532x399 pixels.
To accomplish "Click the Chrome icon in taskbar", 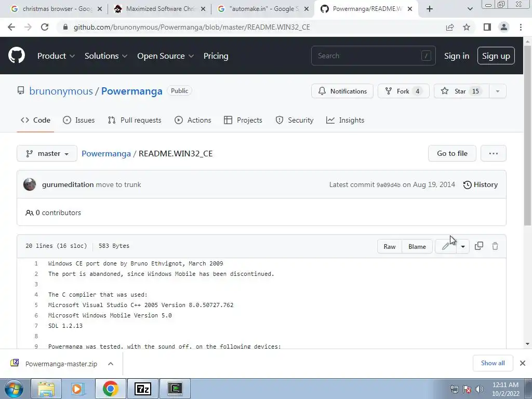I will pos(111,389).
